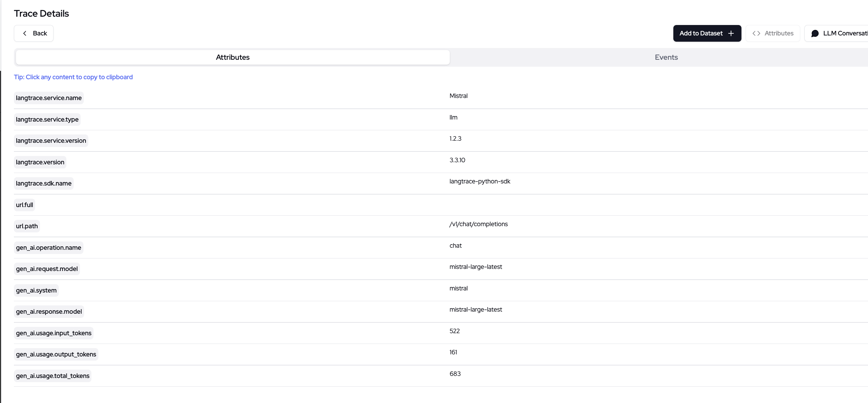Copy the total tokens value 683
This screenshot has height=403, width=868.
pyautogui.click(x=455, y=374)
